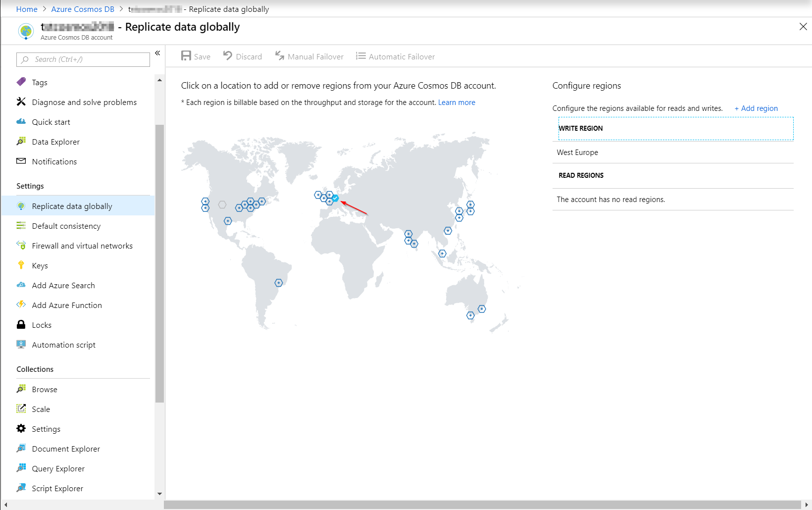Click the Add Azure Search cloud icon
The image size is (812, 510).
(21, 285)
